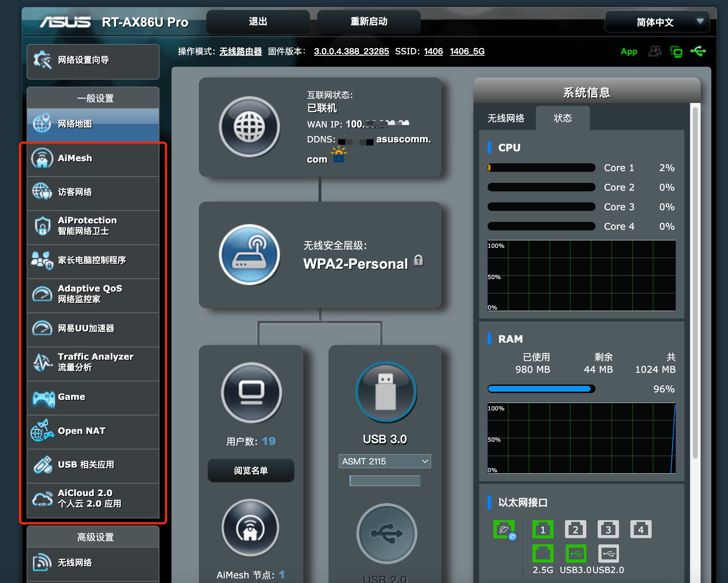Click the RAM 96% value

coord(664,389)
